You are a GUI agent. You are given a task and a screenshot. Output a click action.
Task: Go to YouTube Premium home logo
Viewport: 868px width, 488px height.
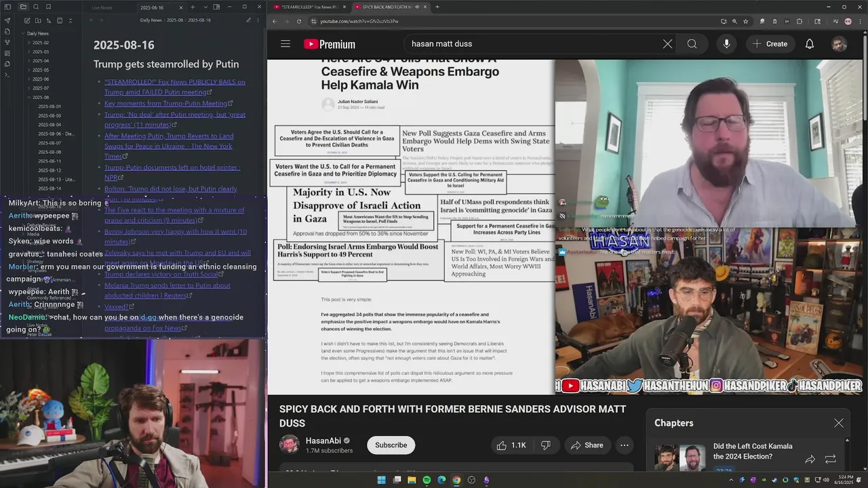(330, 44)
